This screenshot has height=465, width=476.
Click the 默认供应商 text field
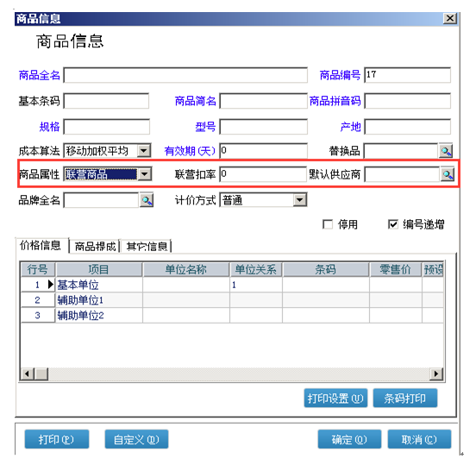(402, 174)
